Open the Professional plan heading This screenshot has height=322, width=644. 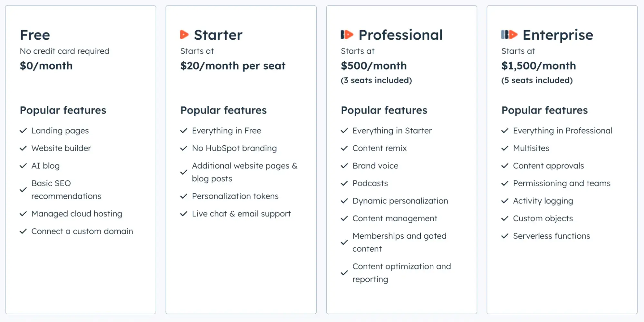[x=400, y=35]
